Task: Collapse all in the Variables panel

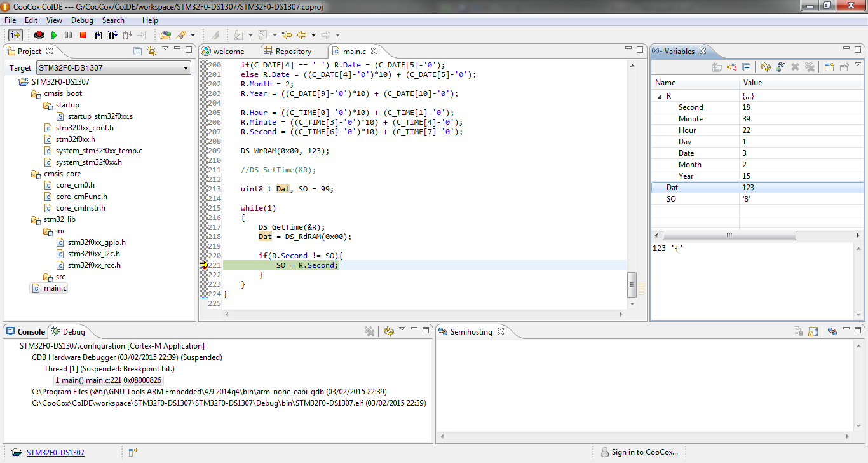Action: [x=747, y=67]
